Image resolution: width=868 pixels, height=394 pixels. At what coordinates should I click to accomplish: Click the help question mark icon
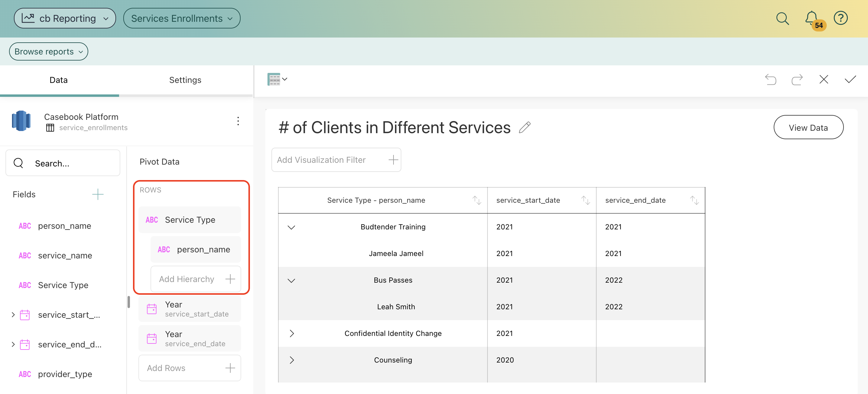click(x=840, y=18)
